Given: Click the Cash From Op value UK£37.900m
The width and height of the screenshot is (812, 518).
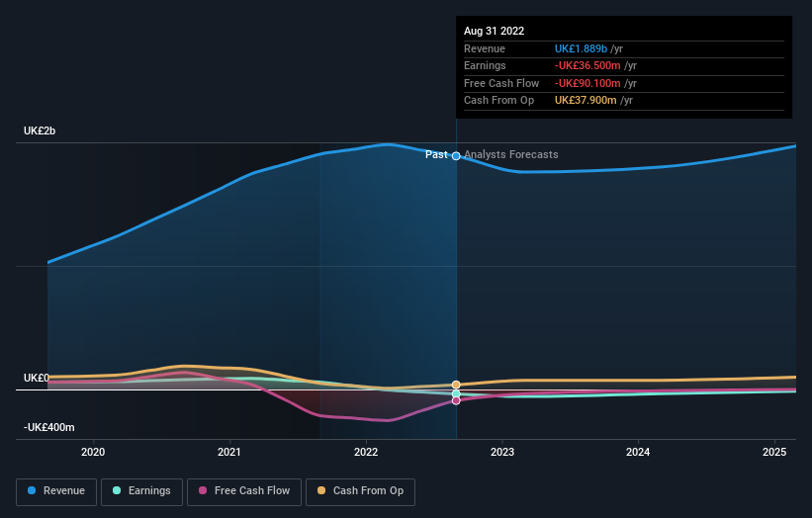Looking at the screenshot, I should [586, 101].
